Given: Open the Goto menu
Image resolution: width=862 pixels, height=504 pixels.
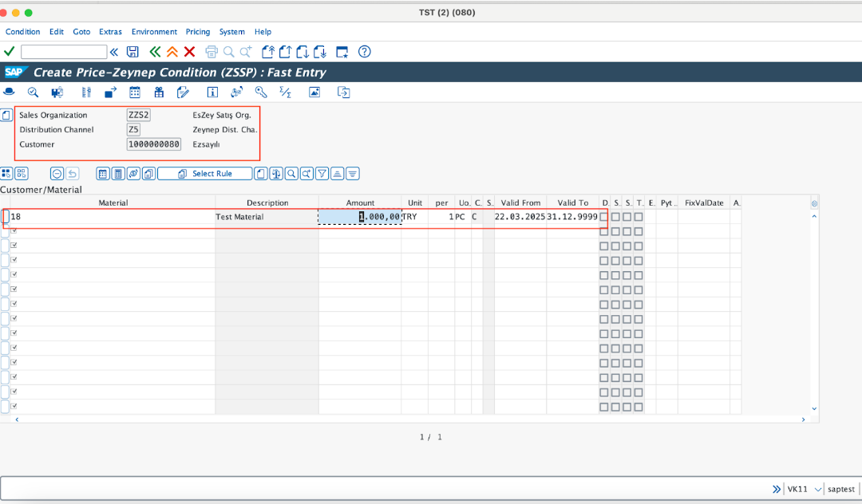Looking at the screenshot, I should point(81,32).
